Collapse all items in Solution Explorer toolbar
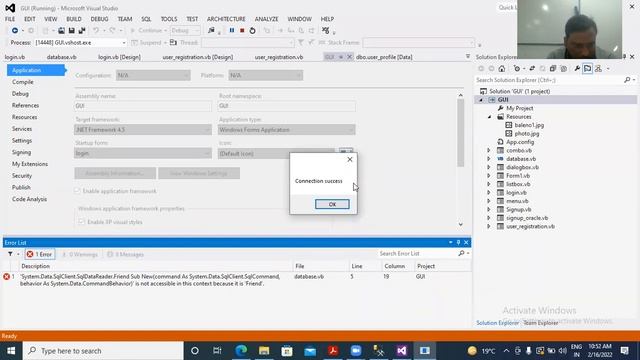The image size is (640, 360). 553,69
